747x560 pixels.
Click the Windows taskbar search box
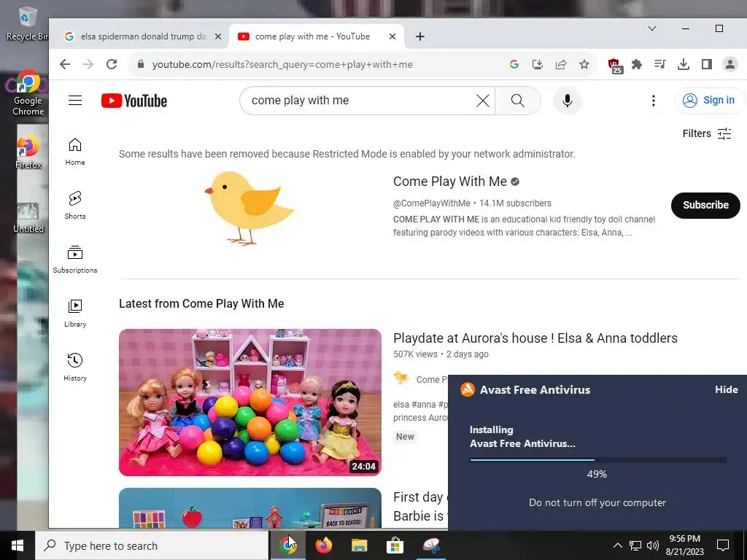point(152,545)
